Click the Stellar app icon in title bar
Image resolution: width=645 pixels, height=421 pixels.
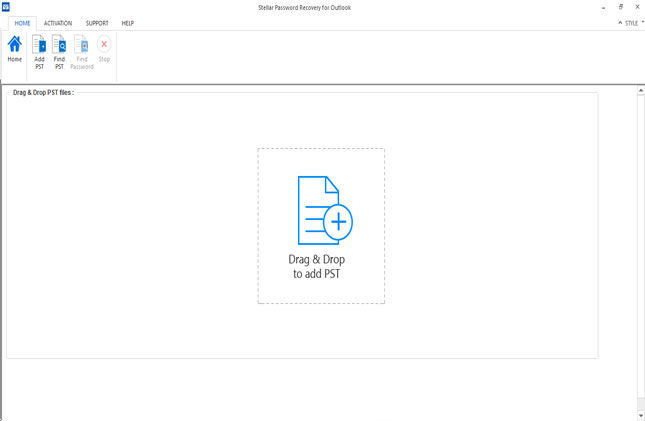pyautogui.click(x=6, y=7)
